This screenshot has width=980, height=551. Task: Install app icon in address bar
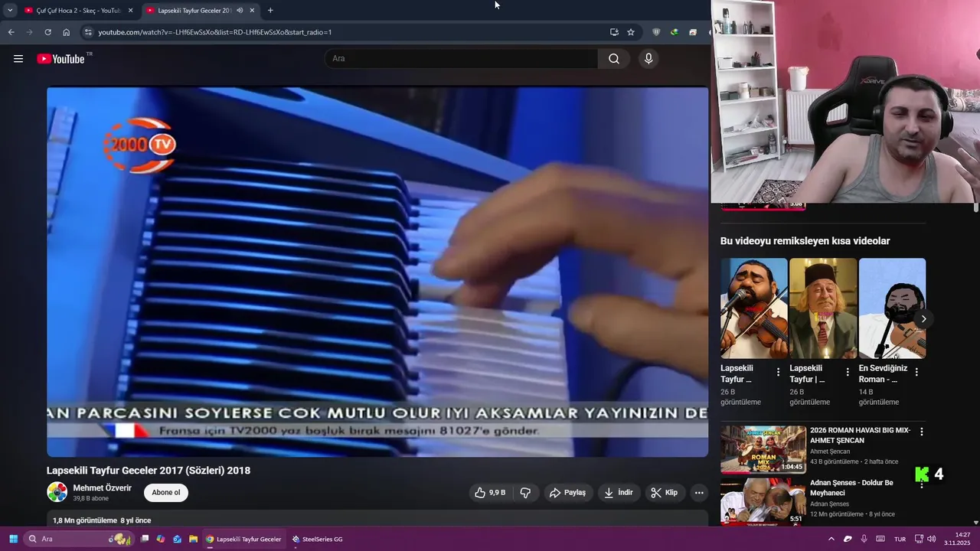(614, 32)
